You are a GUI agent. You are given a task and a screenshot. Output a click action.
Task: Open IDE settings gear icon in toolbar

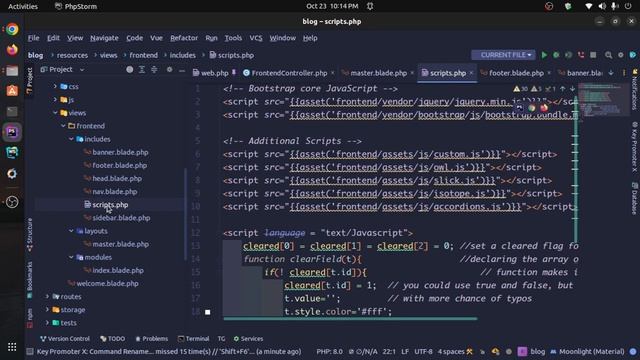620,55
